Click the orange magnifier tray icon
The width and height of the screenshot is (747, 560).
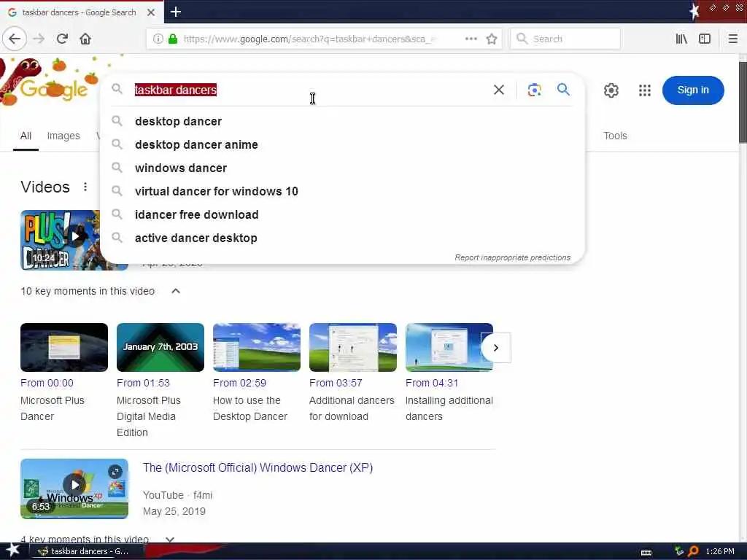[693, 551]
